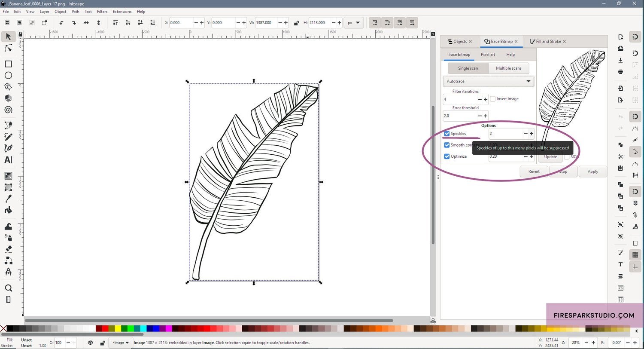Enable the Invert image checkbox
This screenshot has height=349, width=644.
(x=492, y=98)
